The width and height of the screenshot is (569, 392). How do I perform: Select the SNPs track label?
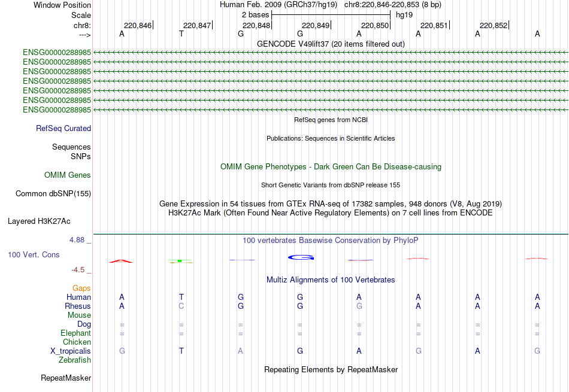81,156
